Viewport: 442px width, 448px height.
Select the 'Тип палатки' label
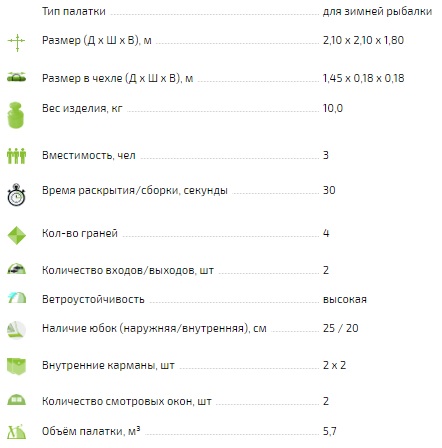(74, 11)
